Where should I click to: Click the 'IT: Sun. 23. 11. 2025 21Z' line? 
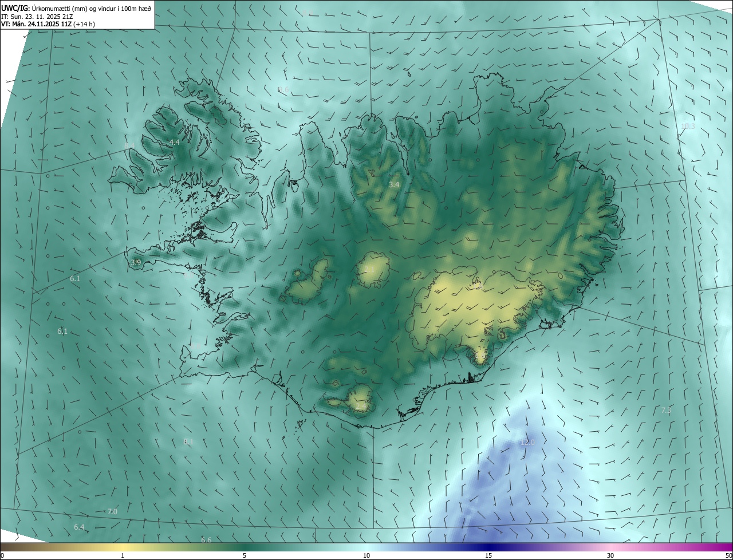(x=37, y=17)
